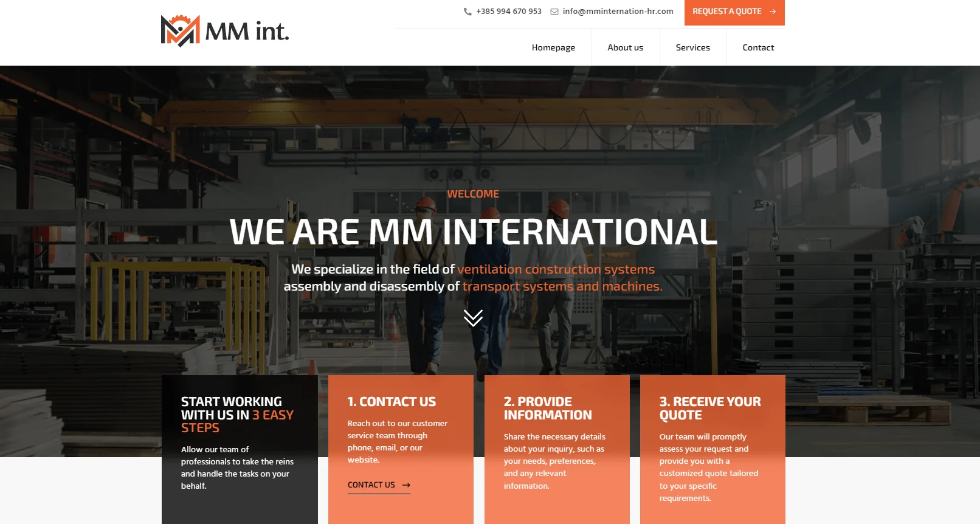Open the Homepage menu item
This screenshot has width=980, height=524.
553,47
